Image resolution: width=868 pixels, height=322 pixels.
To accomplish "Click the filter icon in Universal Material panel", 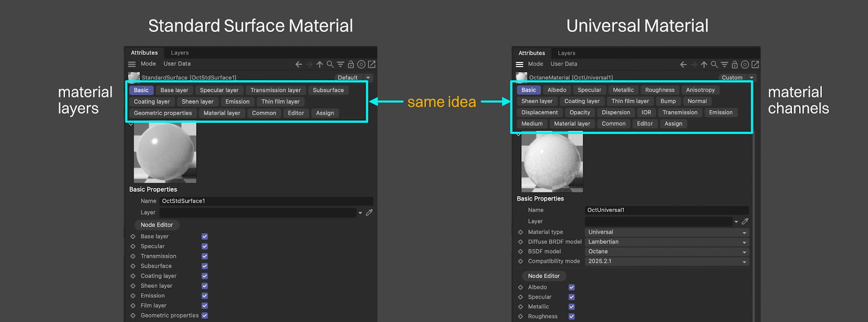I will tap(724, 65).
